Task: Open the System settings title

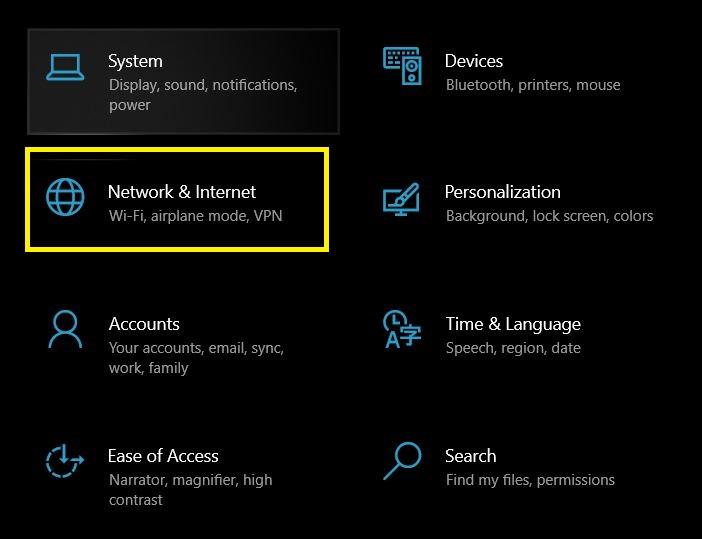Action: coord(135,61)
